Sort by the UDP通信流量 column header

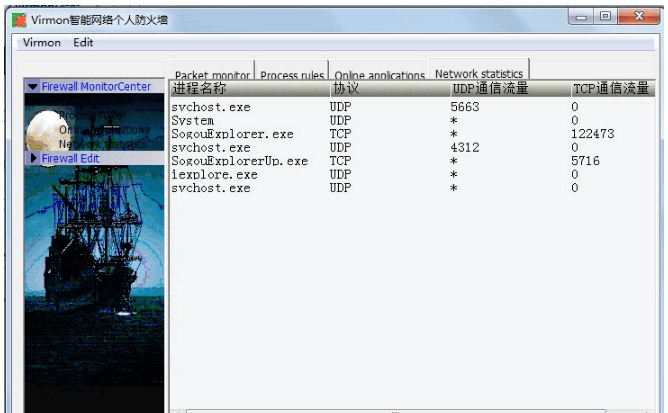(x=510, y=88)
